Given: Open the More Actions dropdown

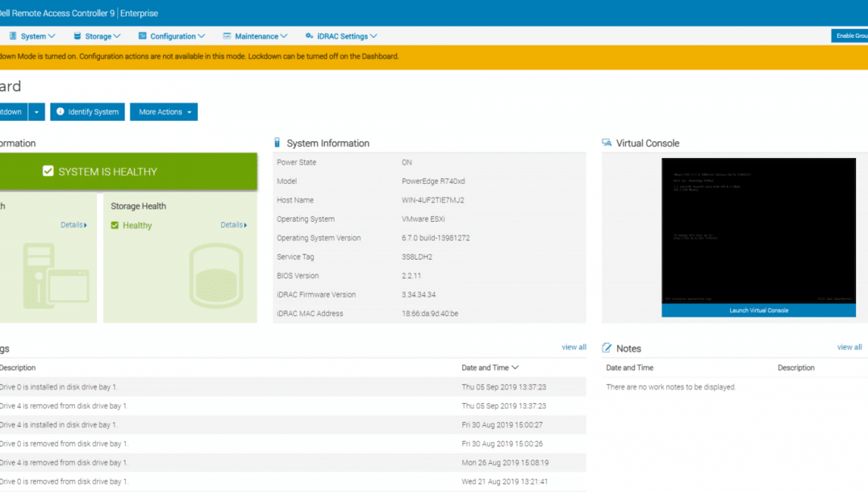Looking at the screenshot, I should click(164, 112).
